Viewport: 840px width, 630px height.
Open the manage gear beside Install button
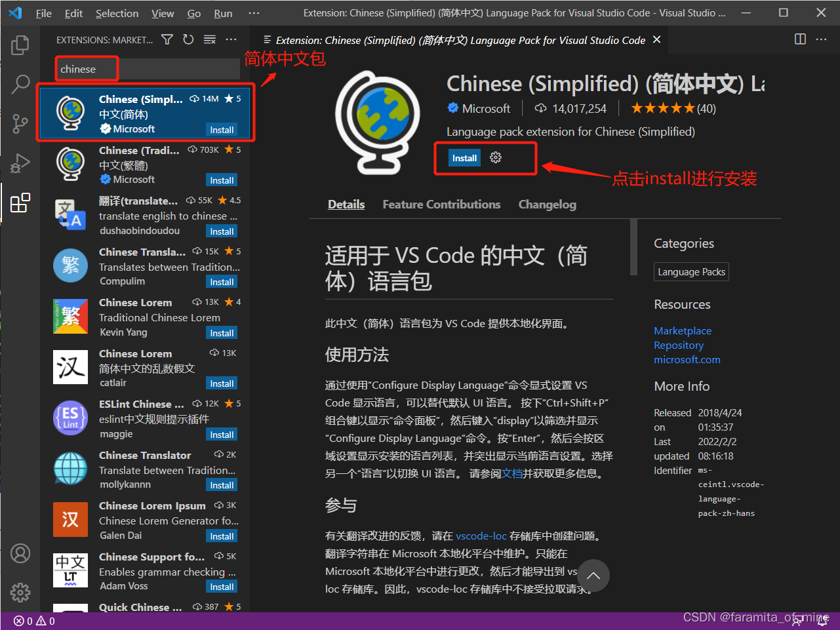[496, 157]
